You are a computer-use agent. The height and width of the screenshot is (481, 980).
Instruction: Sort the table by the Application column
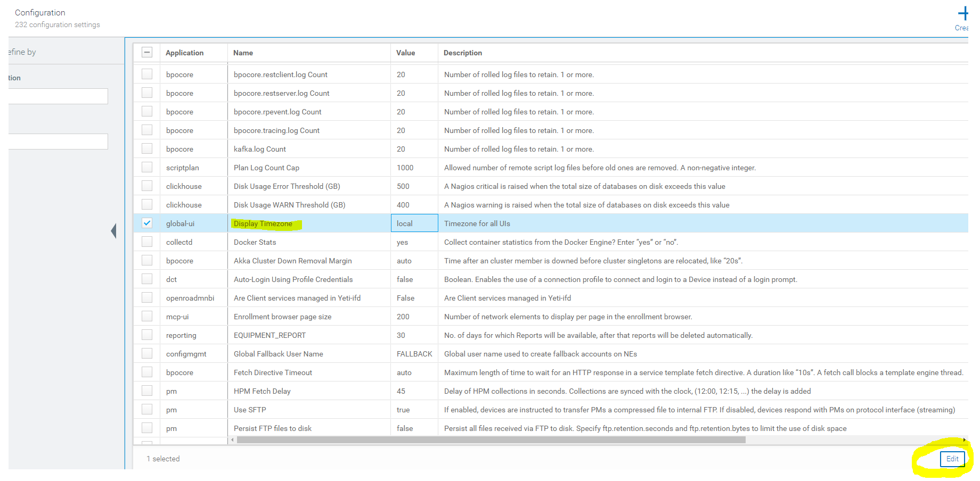pos(185,53)
